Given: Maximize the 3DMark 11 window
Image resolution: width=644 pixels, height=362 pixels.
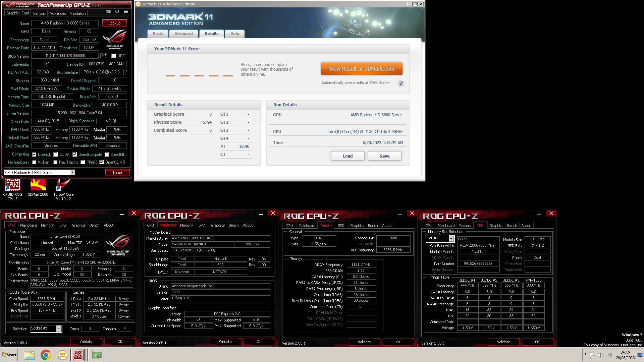Looking at the screenshot, I should click(x=415, y=4).
